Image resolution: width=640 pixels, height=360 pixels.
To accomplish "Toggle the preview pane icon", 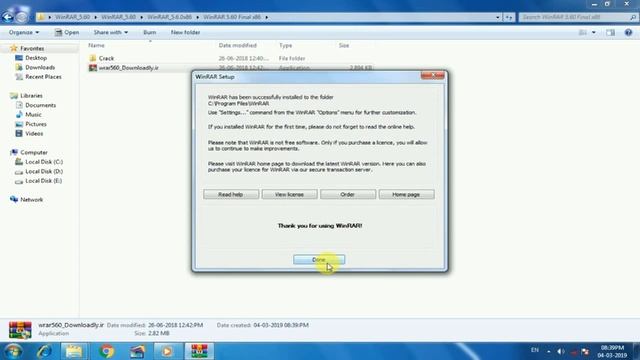I will tap(611, 32).
